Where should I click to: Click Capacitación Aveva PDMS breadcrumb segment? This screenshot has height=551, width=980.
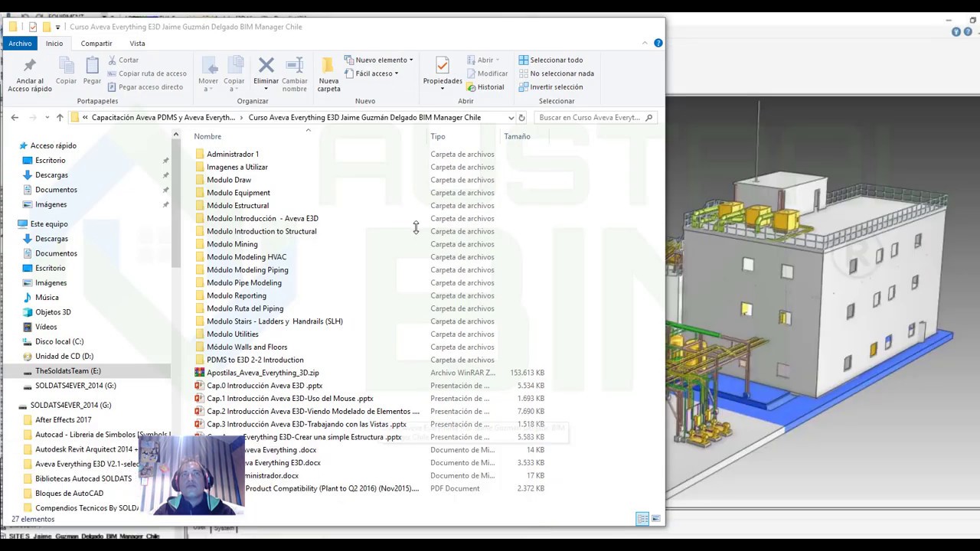[164, 118]
